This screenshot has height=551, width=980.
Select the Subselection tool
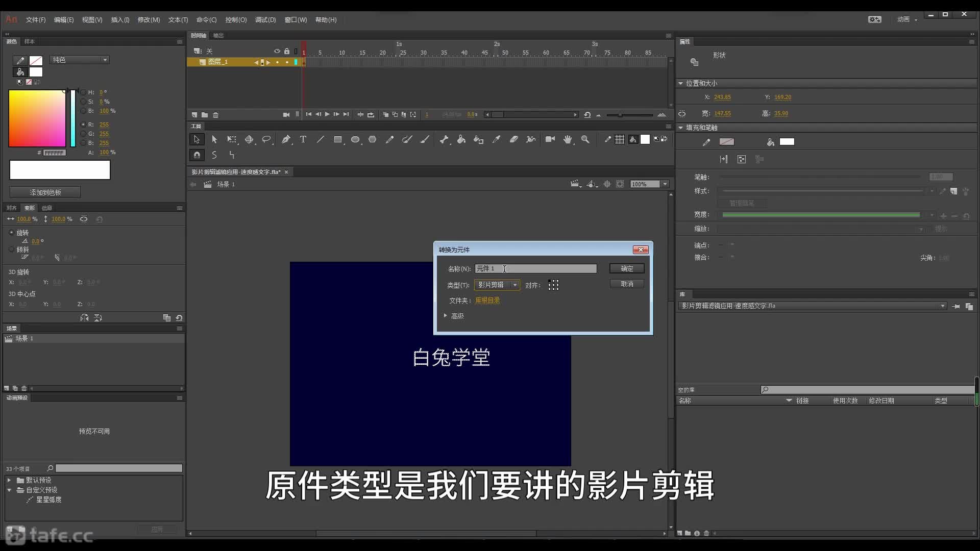[x=214, y=139]
